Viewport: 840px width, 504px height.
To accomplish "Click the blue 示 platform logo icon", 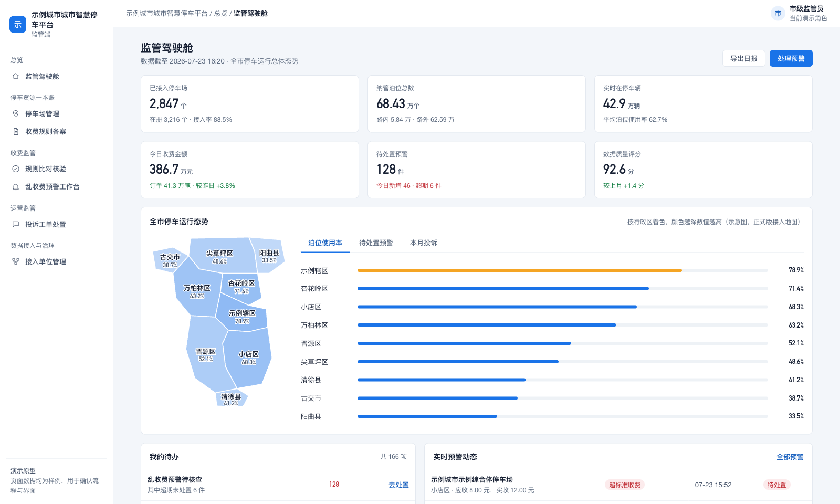I will (x=18, y=24).
